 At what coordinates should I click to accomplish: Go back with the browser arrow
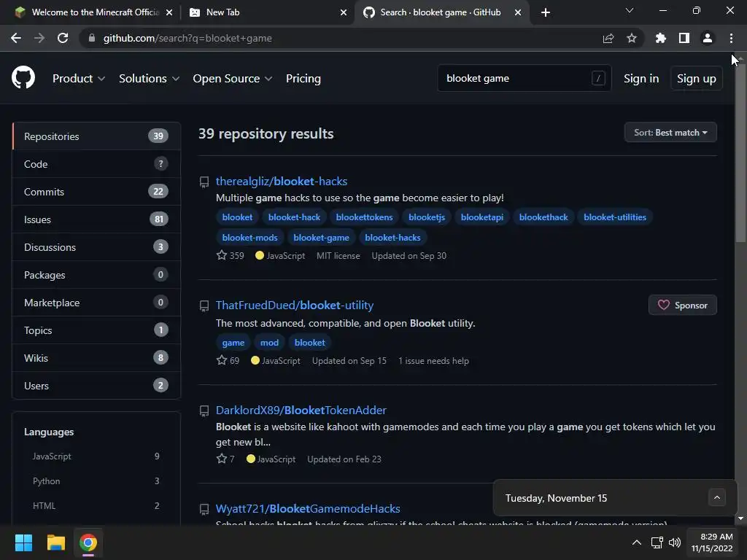click(x=16, y=38)
